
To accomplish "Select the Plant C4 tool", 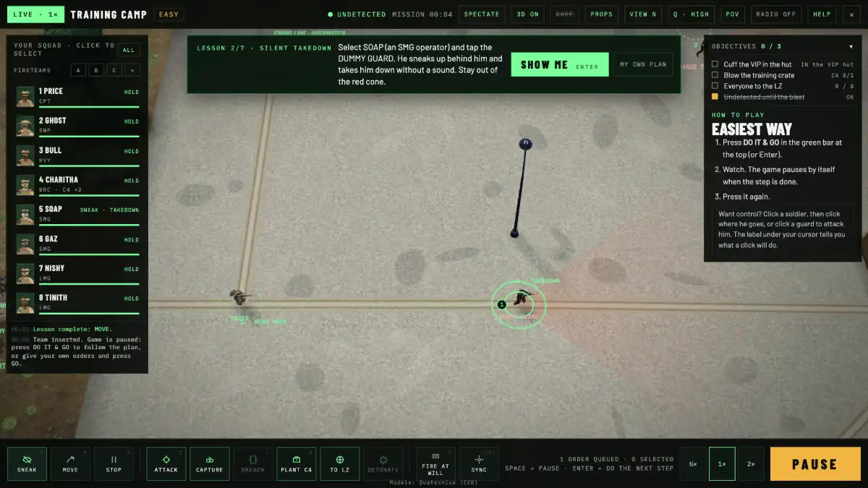I will pyautogui.click(x=296, y=463).
